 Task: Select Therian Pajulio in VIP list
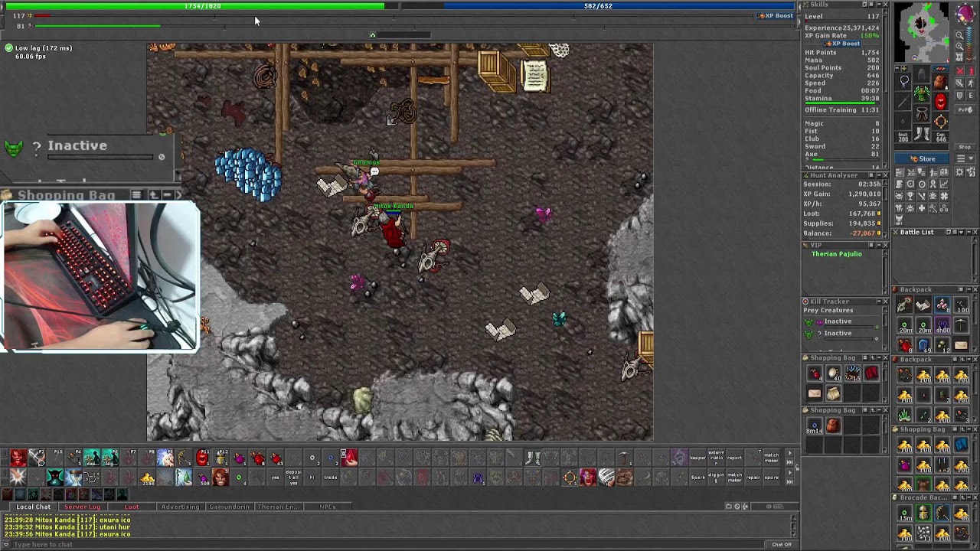837,254
